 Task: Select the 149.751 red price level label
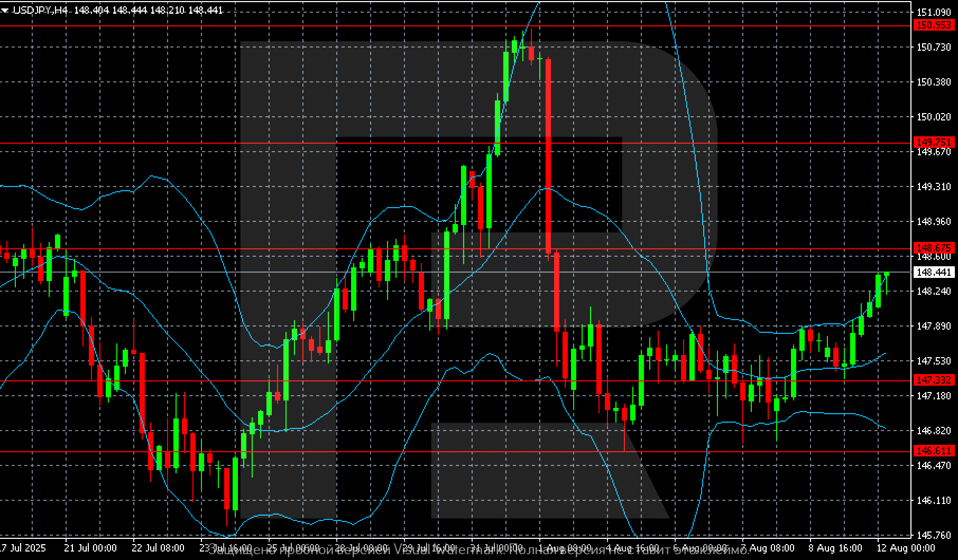click(934, 142)
